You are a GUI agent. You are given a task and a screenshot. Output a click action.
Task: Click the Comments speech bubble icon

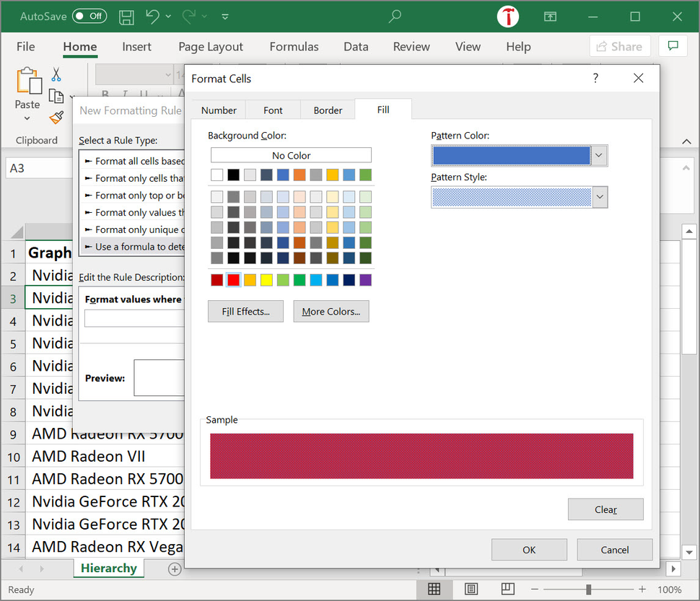[673, 46]
